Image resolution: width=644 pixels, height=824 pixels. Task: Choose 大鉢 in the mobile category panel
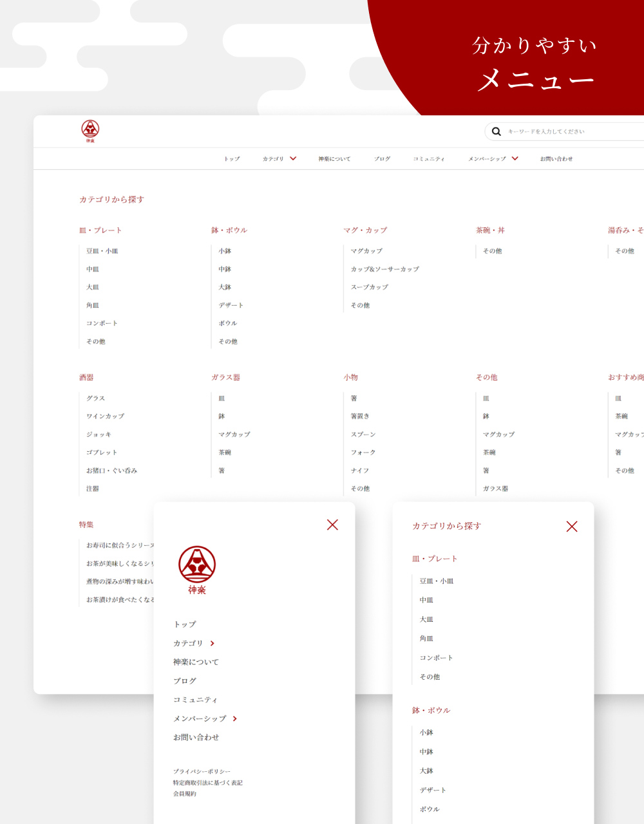click(x=426, y=771)
